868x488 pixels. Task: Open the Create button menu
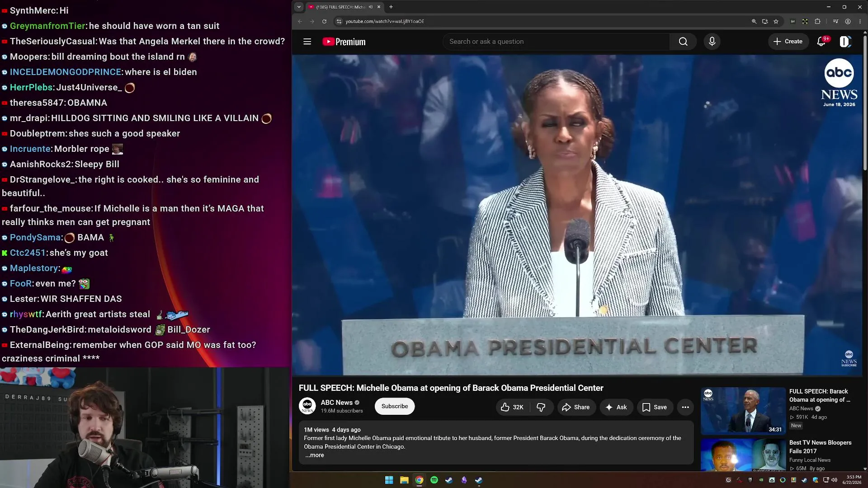pyautogui.click(x=788, y=42)
